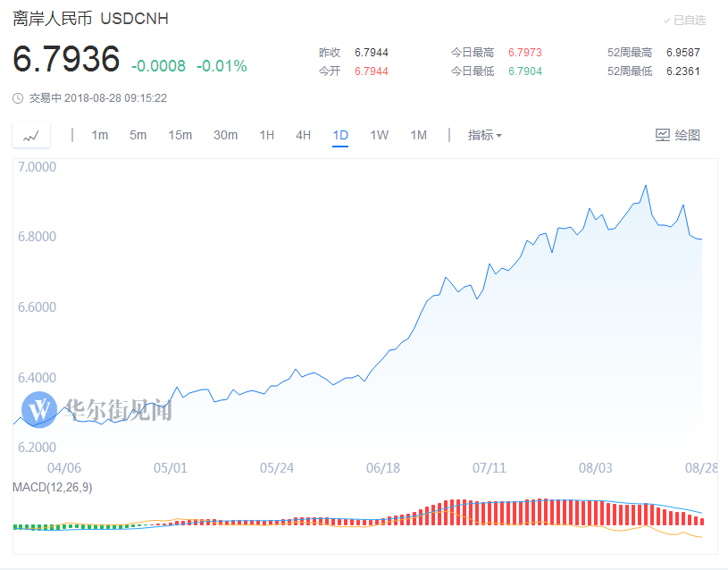728x570 pixels.
Task: Select the 4H timeframe
Action: 303,135
